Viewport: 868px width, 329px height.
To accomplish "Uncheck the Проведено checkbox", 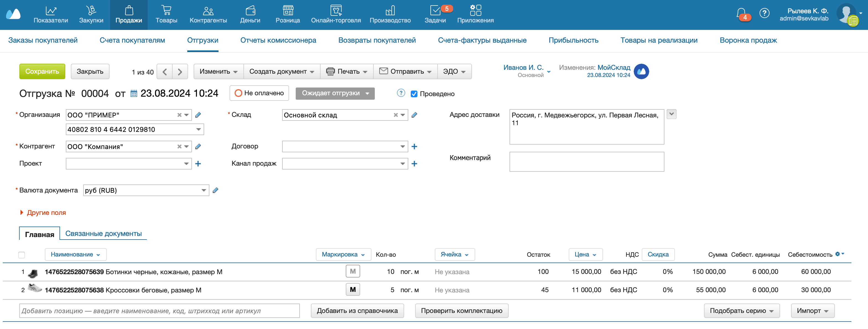I will [x=414, y=94].
